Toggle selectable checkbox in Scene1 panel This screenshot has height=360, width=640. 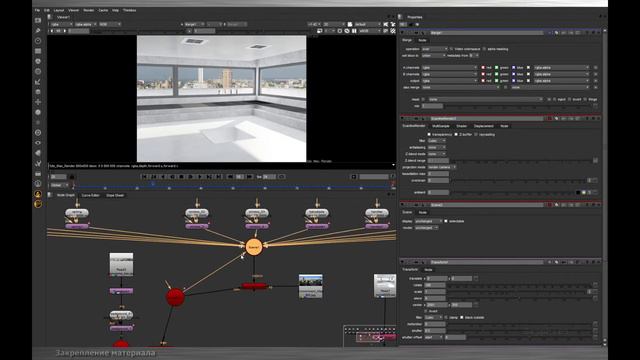coord(446,221)
